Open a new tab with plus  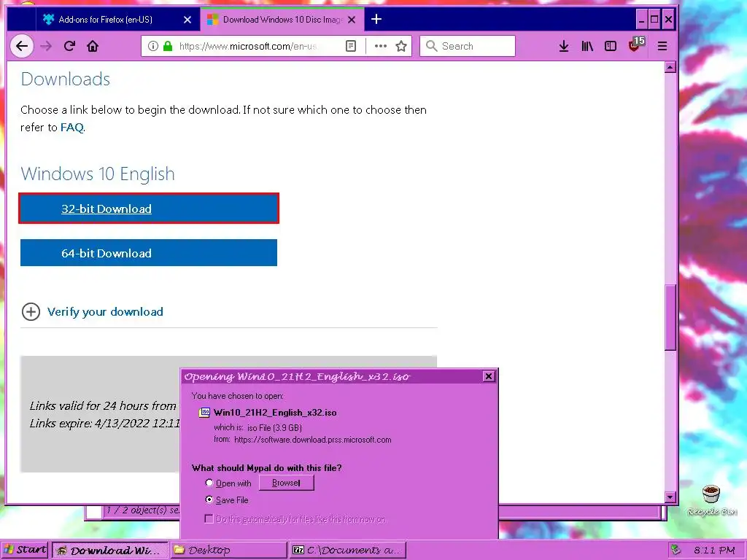tap(376, 19)
